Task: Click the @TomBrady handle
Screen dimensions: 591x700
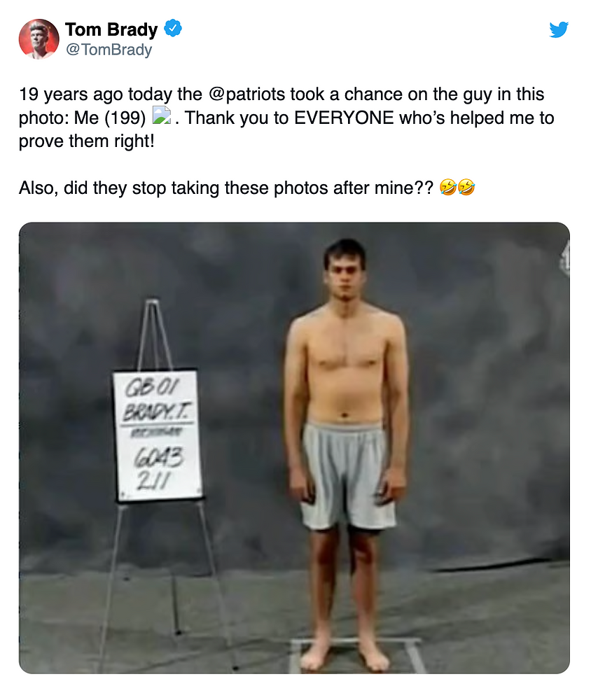Action: 109,50
